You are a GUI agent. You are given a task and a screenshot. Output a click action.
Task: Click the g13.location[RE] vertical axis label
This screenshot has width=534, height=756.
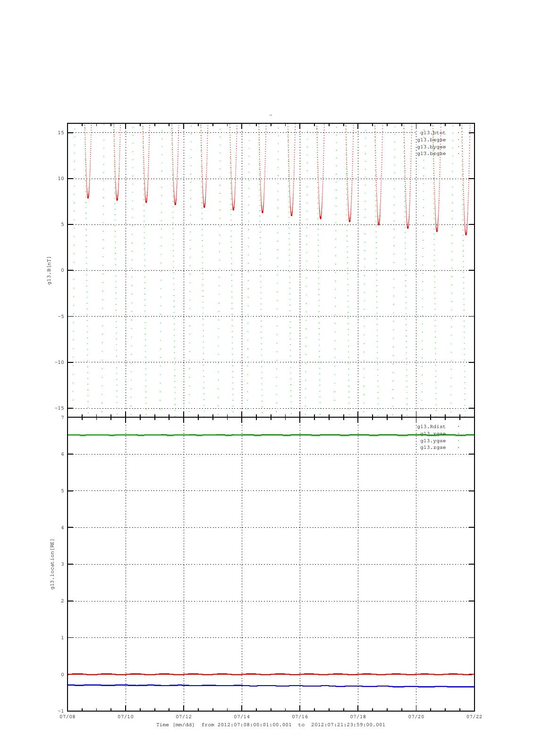[53, 564]
